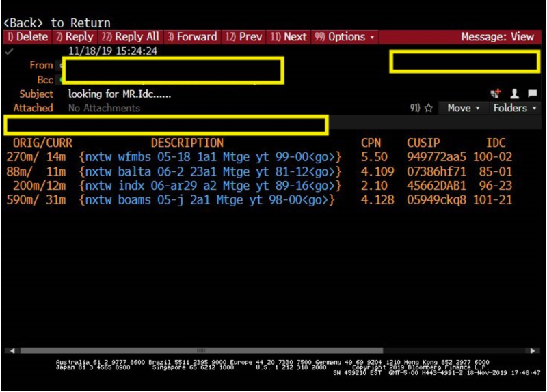Open the Move dropdown
Image resolution: width=547 pixels, height=392 pixels.
pyautogui.click(x=464, y=108)
